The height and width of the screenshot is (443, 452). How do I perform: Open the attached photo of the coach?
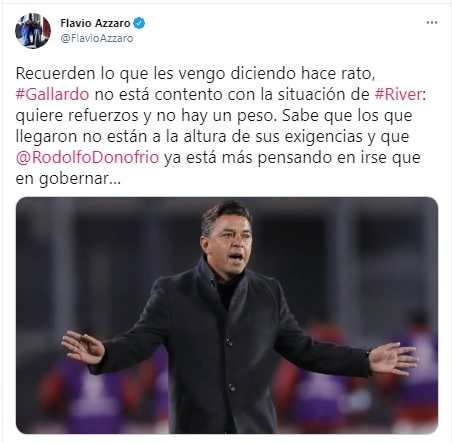pyautogui.click(x=227, y=315)
